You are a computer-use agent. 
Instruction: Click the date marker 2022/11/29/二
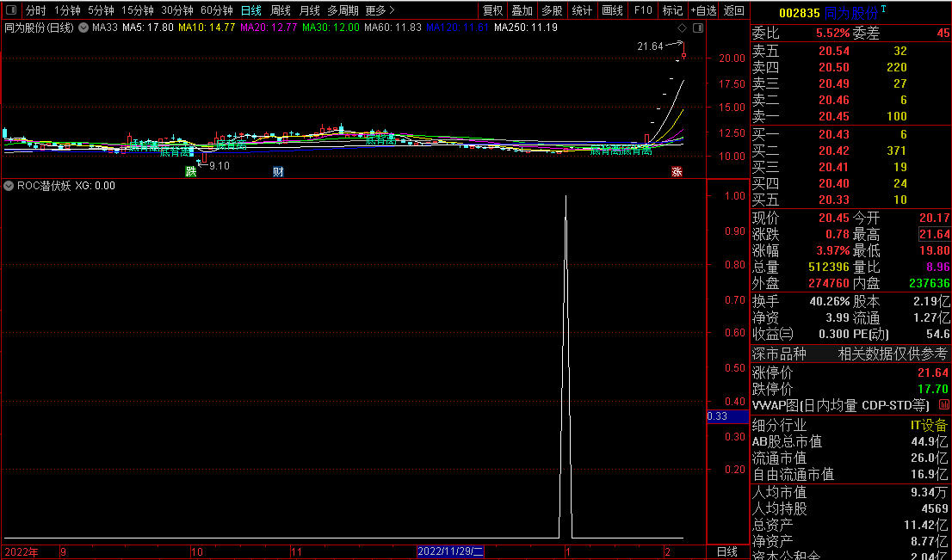[450, 552]
